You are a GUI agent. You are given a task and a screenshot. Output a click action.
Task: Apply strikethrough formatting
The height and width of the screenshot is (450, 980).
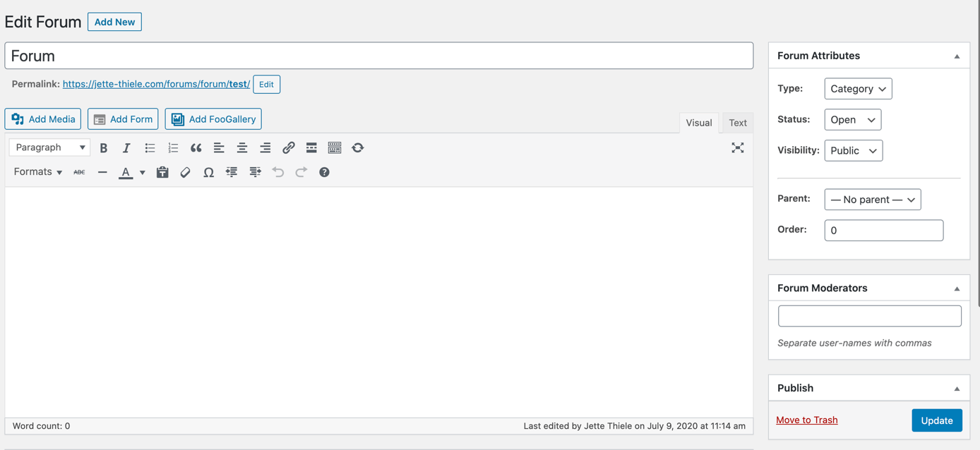79,172
